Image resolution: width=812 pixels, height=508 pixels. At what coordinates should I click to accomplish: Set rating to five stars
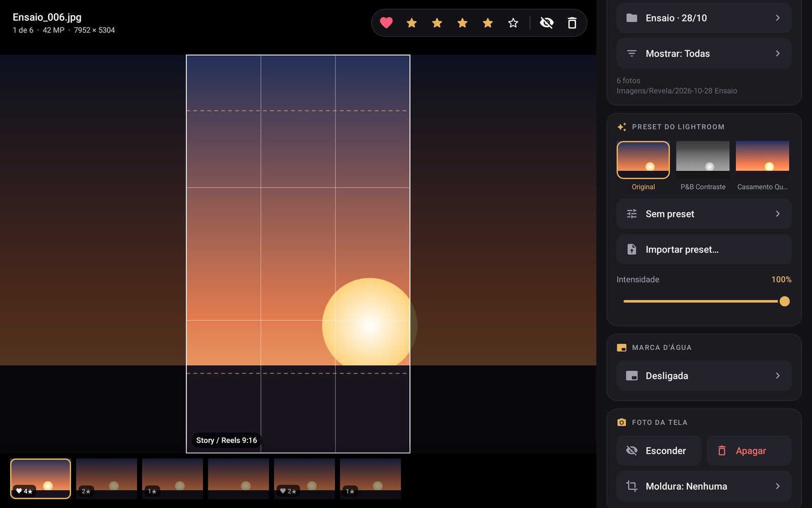[x=513, y=23]
